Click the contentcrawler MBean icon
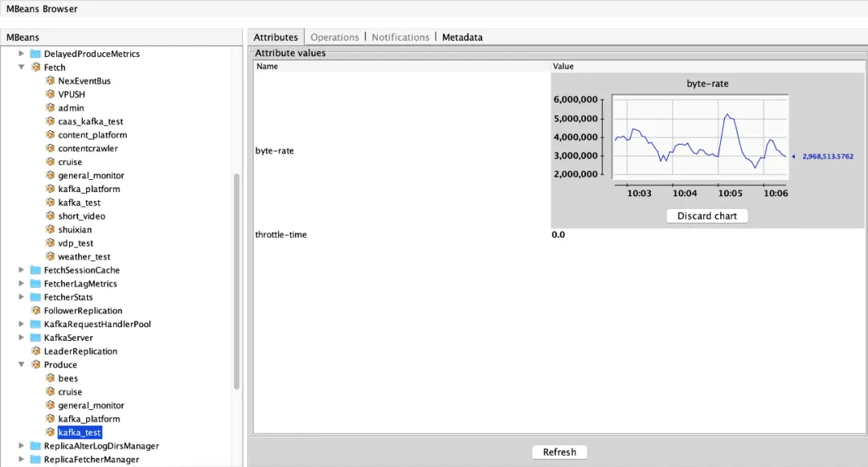Image resolution: width=868 pixels, height=467 pixels. pos(50,148)
